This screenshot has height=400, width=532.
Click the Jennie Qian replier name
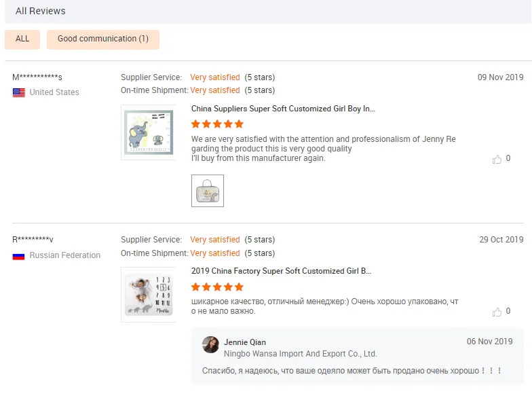245,342
